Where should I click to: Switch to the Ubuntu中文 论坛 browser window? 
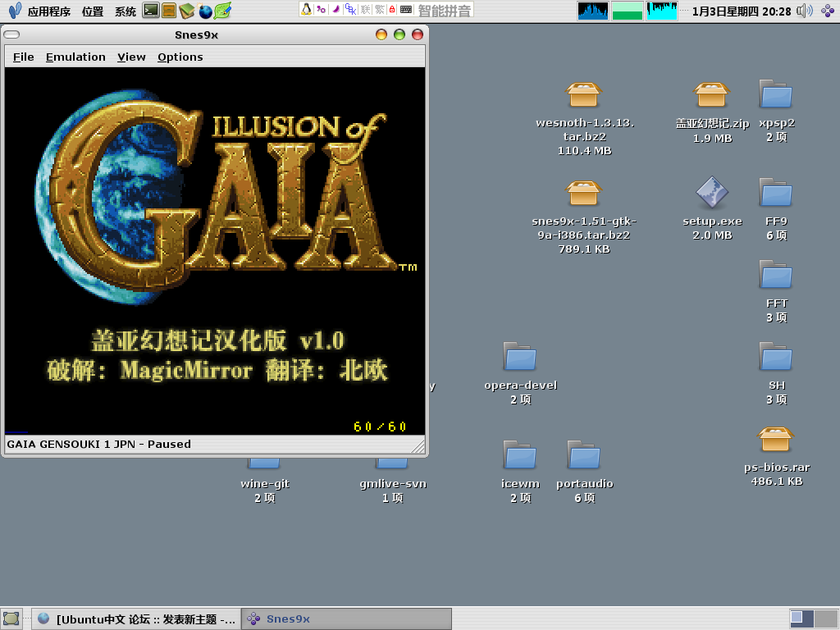click(137, 619)
